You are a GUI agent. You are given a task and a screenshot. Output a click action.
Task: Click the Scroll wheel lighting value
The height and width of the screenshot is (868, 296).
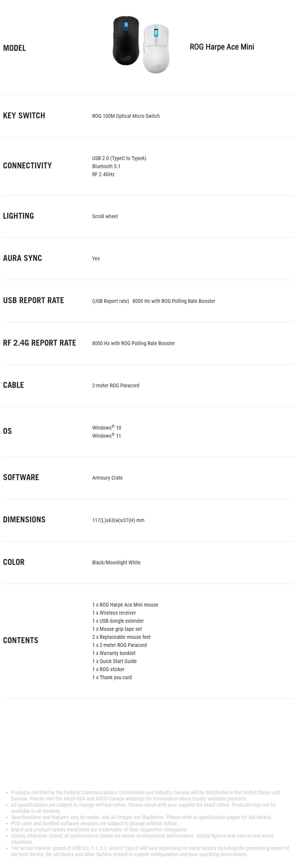[x=105, y=216]
